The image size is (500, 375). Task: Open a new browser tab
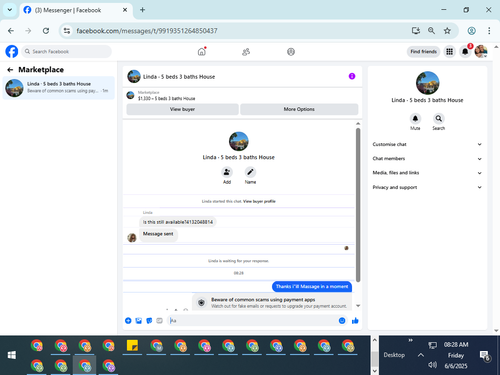coord(142,10)
